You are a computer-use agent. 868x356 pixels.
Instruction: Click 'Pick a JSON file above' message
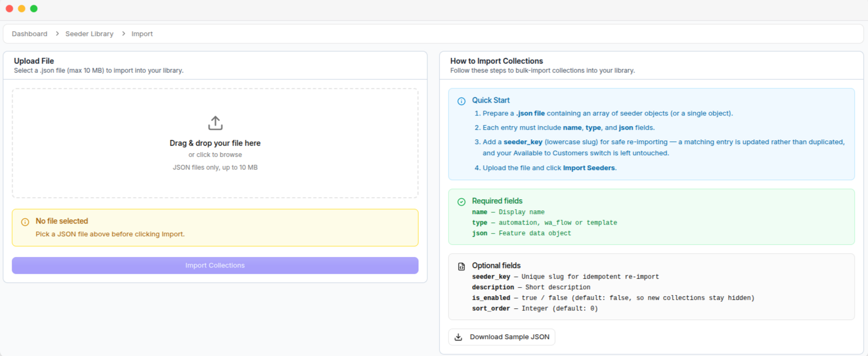tap(110, 234)
